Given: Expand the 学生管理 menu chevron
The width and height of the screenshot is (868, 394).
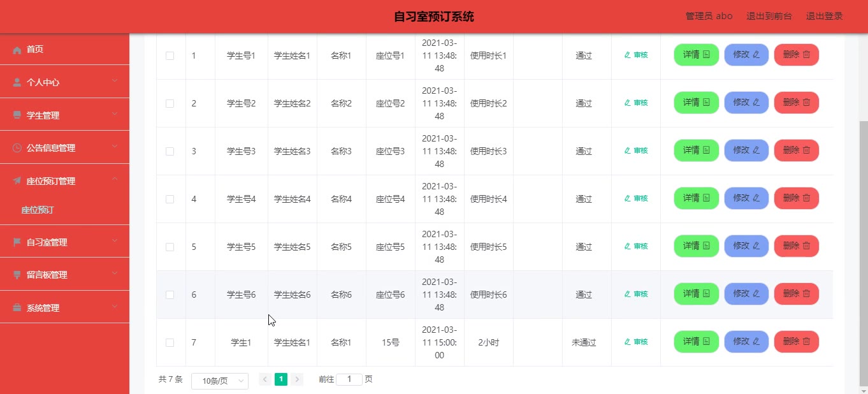Looking at the screenshot, I should pos(115,115).
